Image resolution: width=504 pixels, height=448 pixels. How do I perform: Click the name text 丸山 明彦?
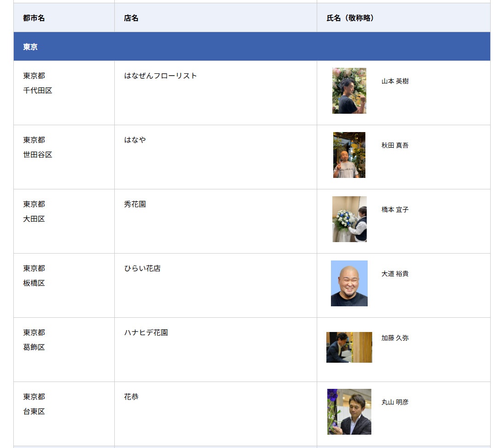(395, 402)
